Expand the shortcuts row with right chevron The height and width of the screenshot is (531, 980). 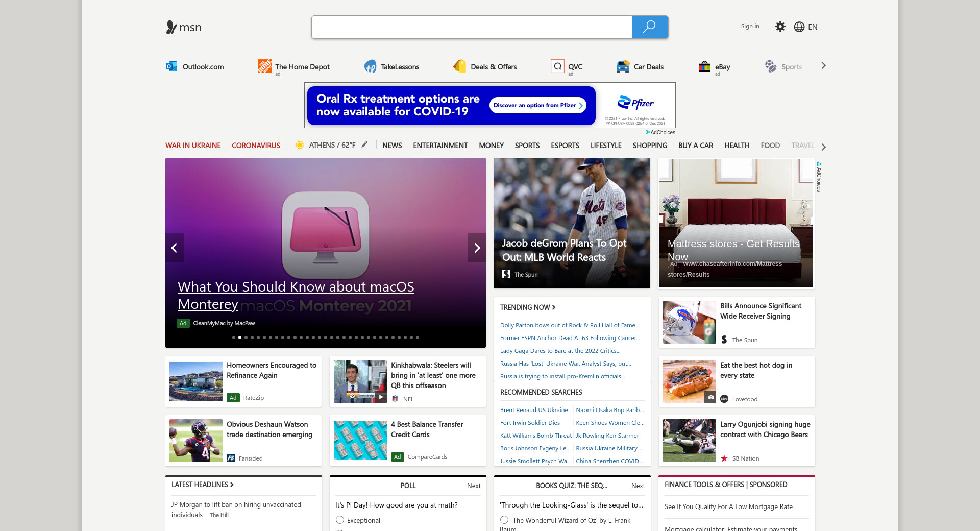tap(823, 65)
